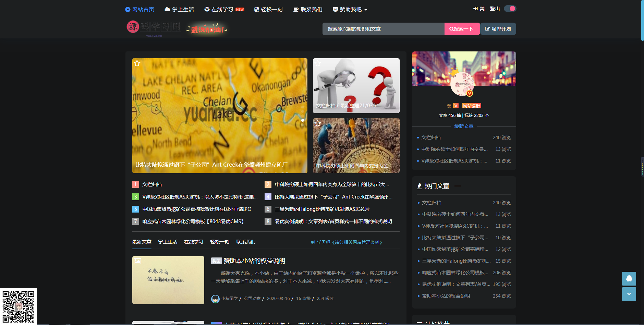Switch to the 掌上生活 article tab
The height and width of the screenshot is (325, 644).
[168, 242]
